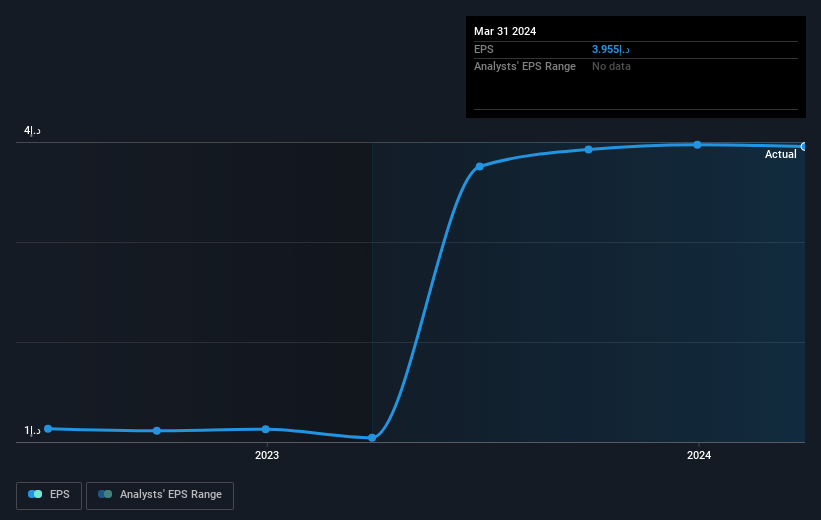Select the Mar 31 2024 EPS data point
Image resolution: width=821 pixels, height=520 pixels.
click(803, 147)
